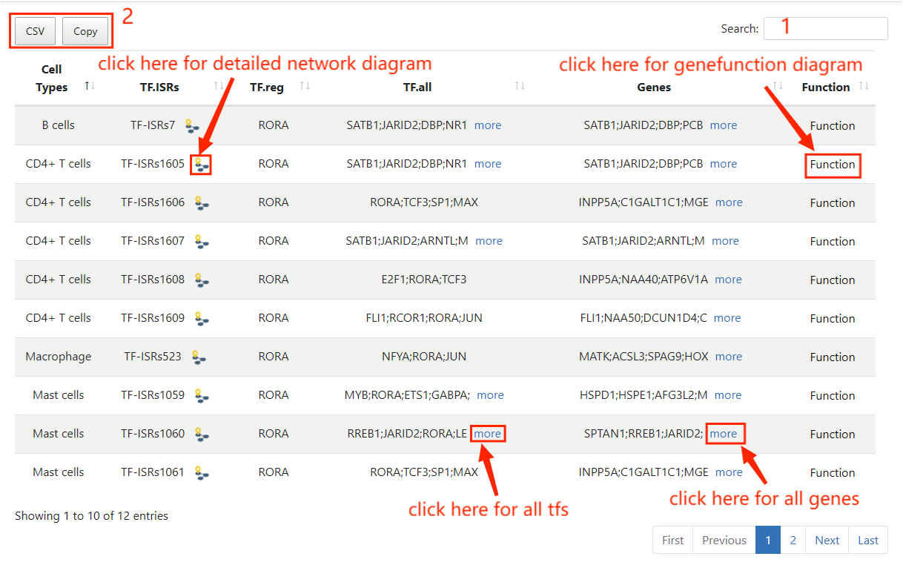Open network diagram icon for TF-ISRs1605
903x588 pixels.
(x=200, y=165)
